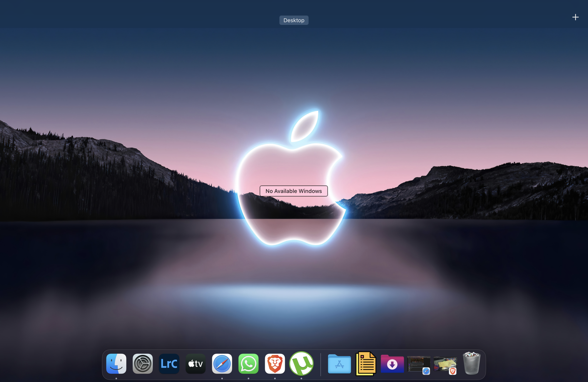Screen dimensions: 588x382
Task: Restore minimized Safari window thumbnail
Action: [x=418, y=364]
